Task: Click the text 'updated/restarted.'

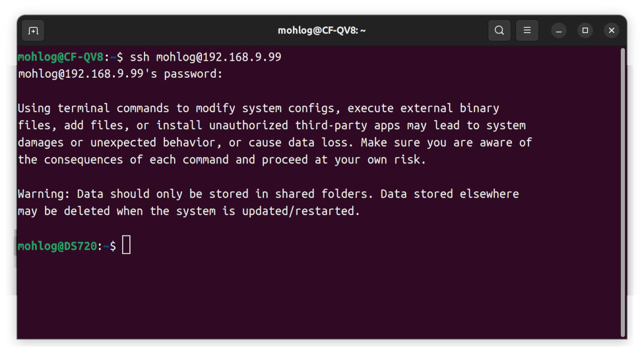Action: pos(301,211)
